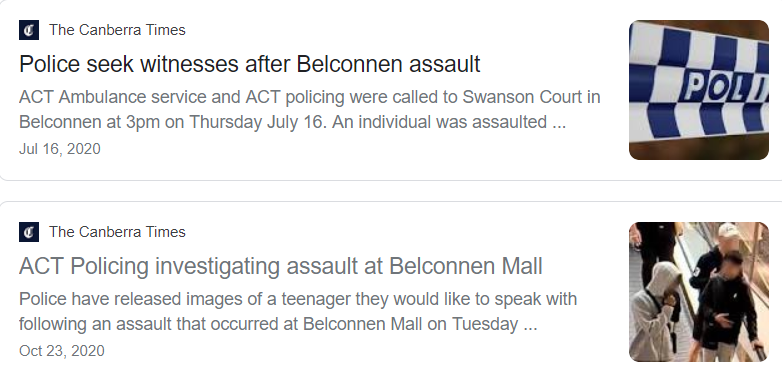The image size is (782, 371).
Task: Click 'The Canberra Times' source name in first card
Action: coord(117,30)
